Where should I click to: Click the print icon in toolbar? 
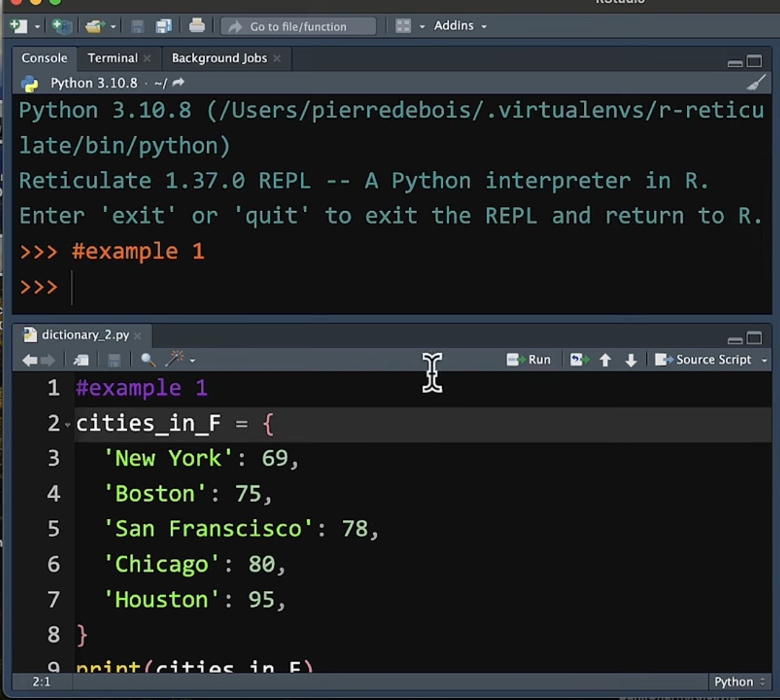tap(197, 26)
